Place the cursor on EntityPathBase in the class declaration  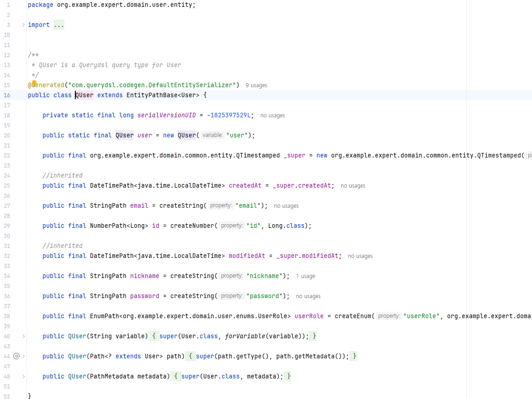click(x=151, y=95)
